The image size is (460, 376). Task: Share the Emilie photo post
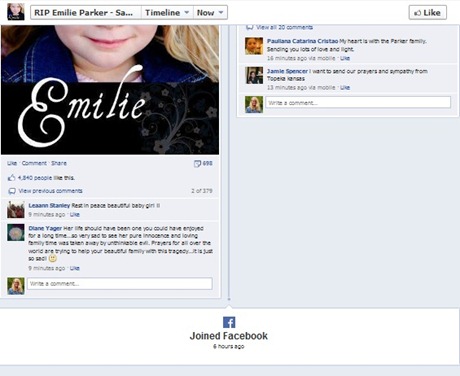tap(59, 163)
